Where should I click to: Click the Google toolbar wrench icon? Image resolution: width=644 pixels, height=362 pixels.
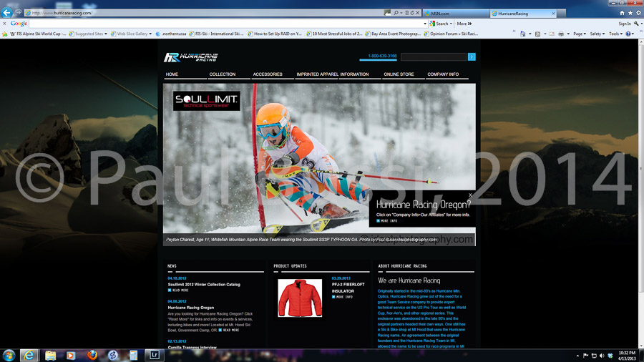tap(636, 24)
